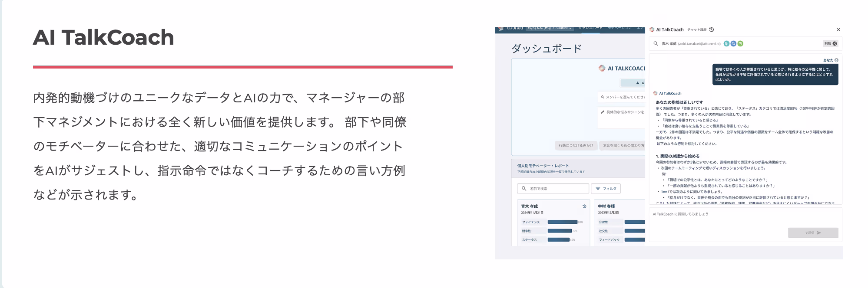
Task: Send the message with 送信 button
Action: click(813, 233)
